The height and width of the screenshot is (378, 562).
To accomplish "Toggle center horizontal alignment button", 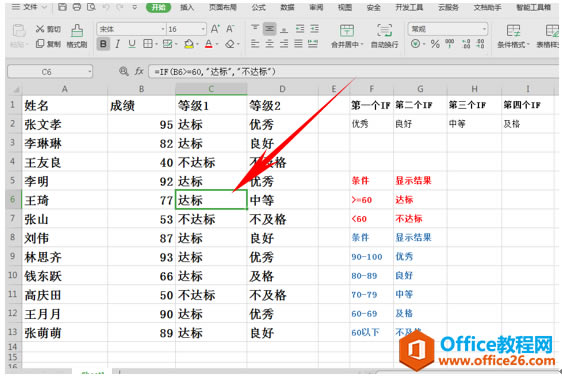I will [269, 44].
